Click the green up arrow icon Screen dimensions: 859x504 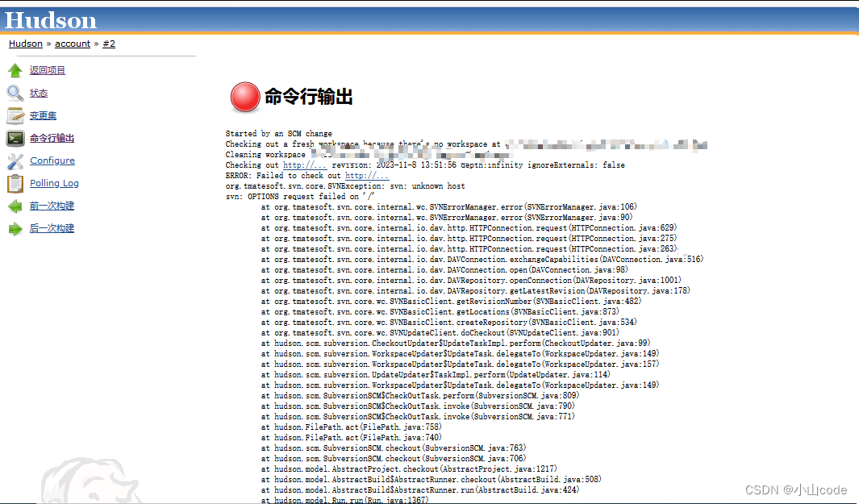(x=15, y=70)
